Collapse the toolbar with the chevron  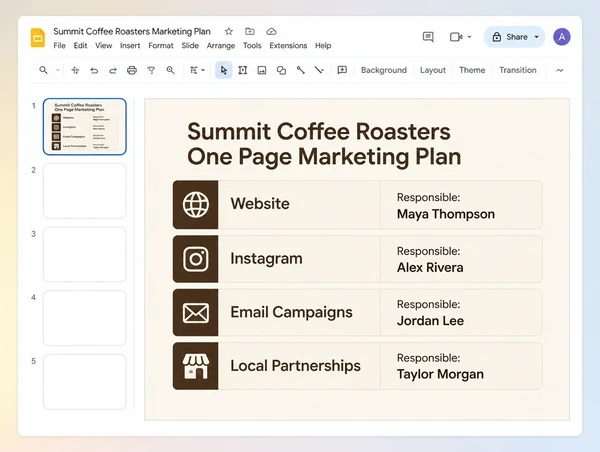(559, 70)
